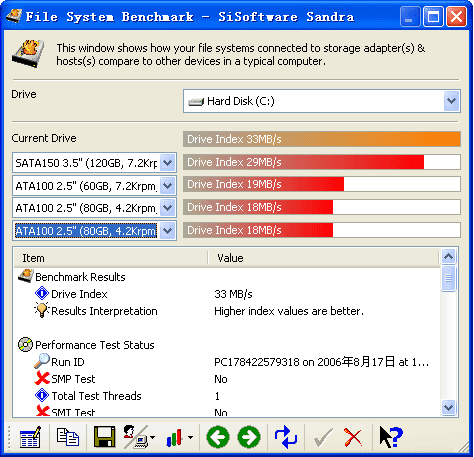
Task: Cancel using the red X toolbar icon
Action: coord(353,437)
